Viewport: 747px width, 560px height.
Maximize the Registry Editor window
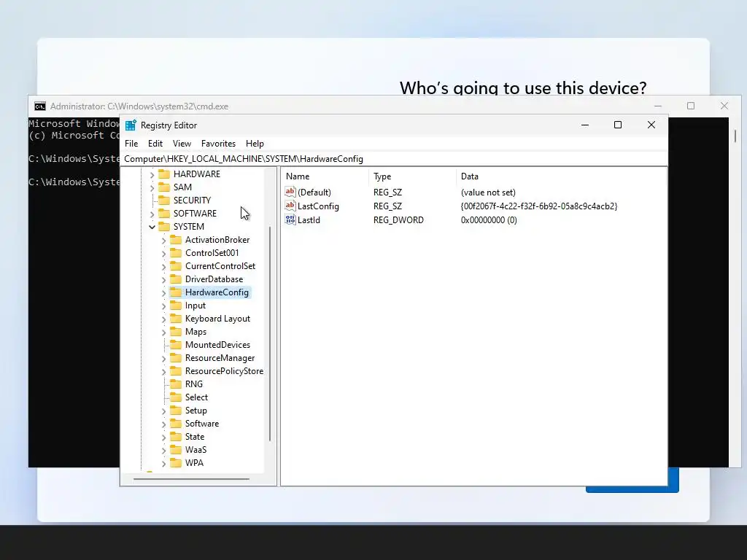click(x=618, y=125)
